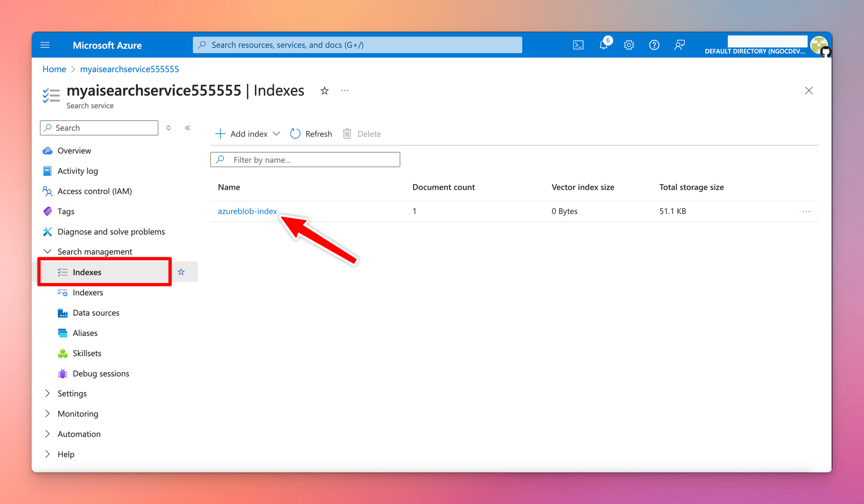Click the Refresh button

click(311, 134)
